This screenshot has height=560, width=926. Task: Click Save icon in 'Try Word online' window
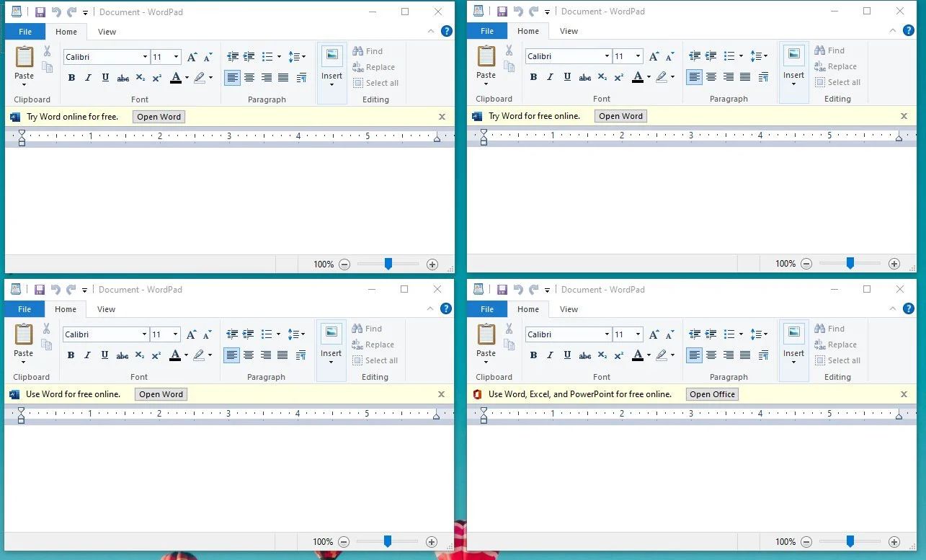(x=40, y=12)
